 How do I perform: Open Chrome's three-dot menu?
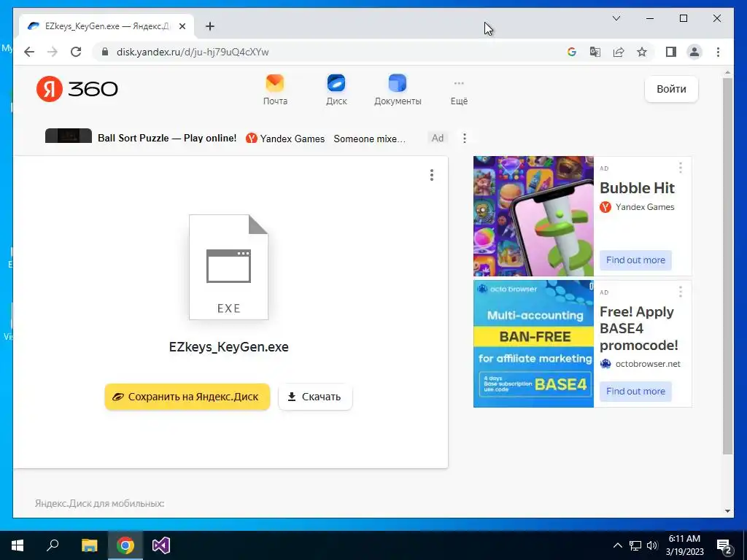click(x=718, y=52)
